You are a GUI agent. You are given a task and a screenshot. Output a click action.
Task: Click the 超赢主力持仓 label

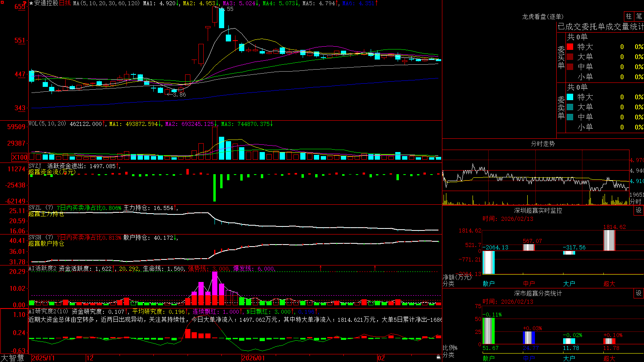pos(46,214)
